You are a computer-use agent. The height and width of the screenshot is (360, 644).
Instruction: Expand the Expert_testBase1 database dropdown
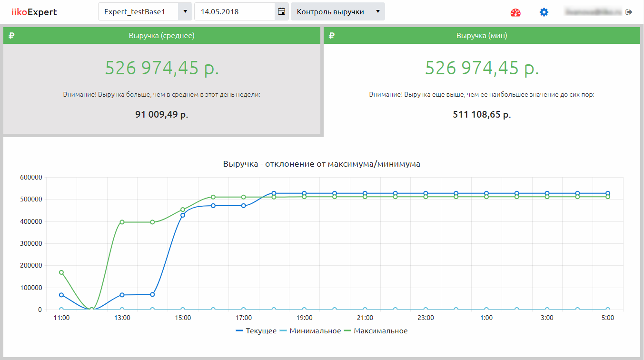pos(185,12)
